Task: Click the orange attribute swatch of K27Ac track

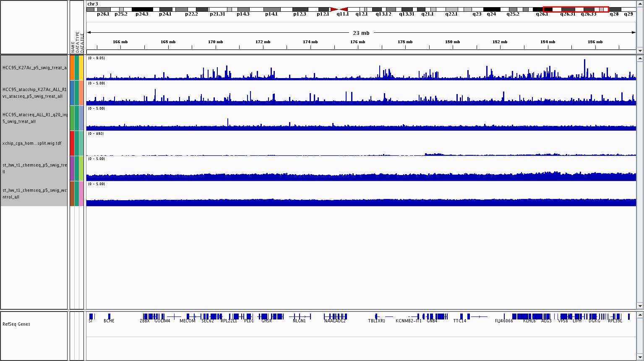Action: click(72, 68)
